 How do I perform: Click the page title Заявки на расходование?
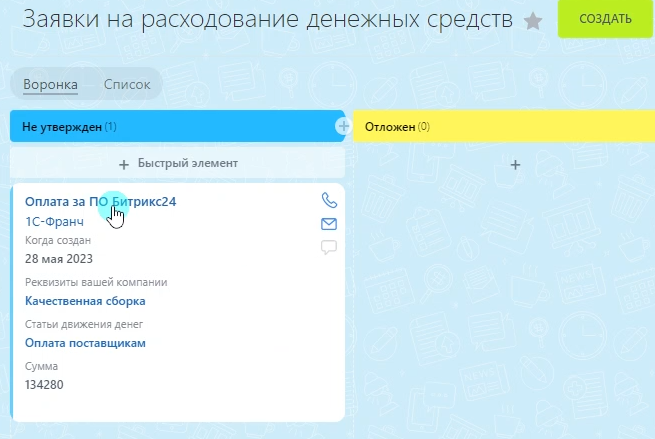point(267,19)
